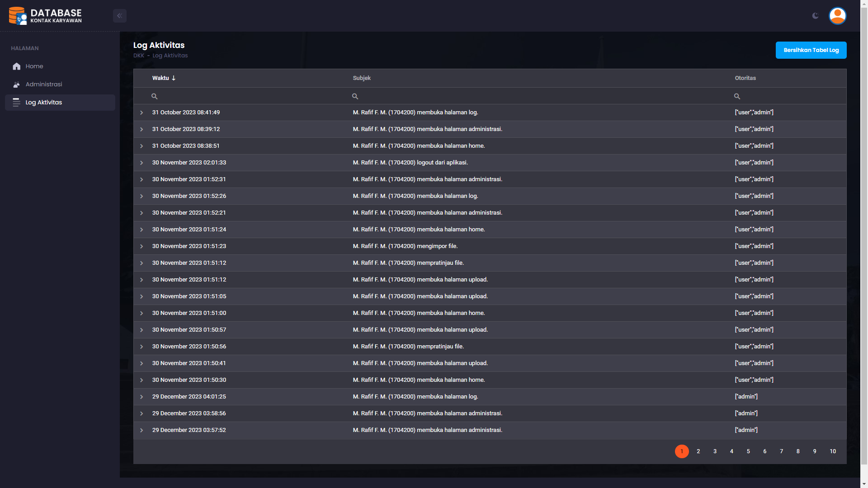Expand row 30 November 2023 01:50:41
868x488 pixels.
142,363
